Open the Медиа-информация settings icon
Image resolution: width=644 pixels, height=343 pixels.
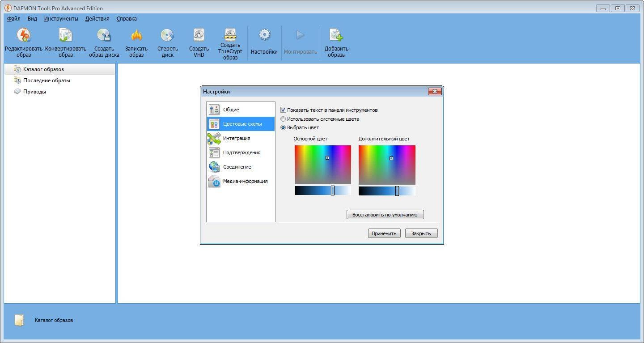pyautogui.click(x=214, y=181)
